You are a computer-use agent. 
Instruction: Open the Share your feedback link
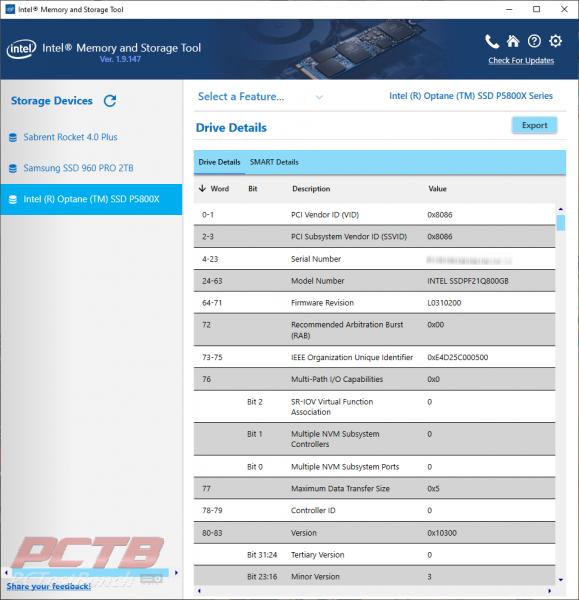pyautogui.click(x=49, y=586)
